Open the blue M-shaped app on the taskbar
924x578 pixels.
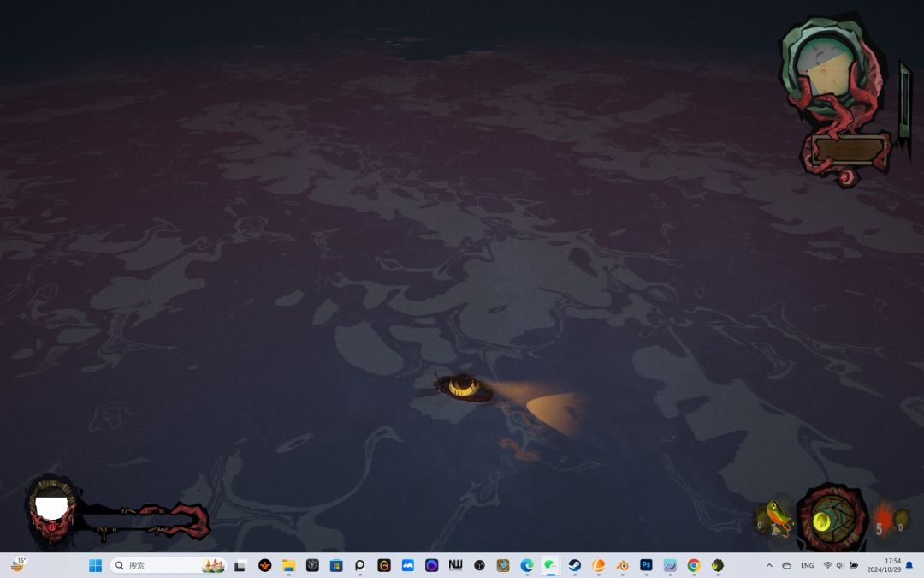click(x=408, y=566)
